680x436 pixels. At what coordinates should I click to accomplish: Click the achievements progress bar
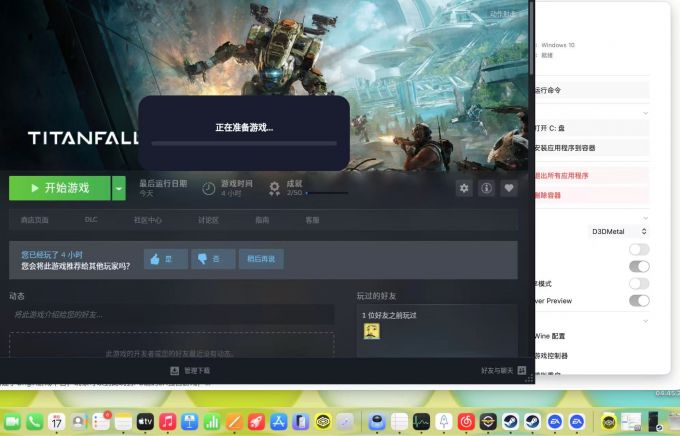tap(327, 193)
